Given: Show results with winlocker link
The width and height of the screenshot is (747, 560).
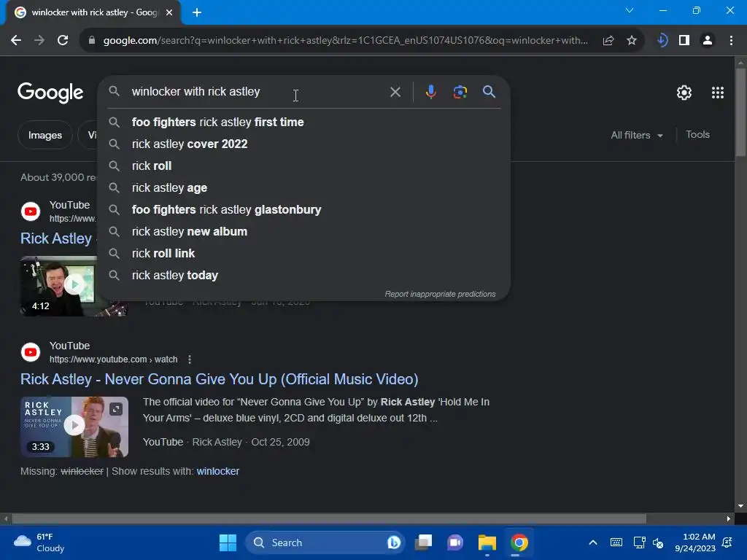Looking at the screenshot, I should (217, 472).
